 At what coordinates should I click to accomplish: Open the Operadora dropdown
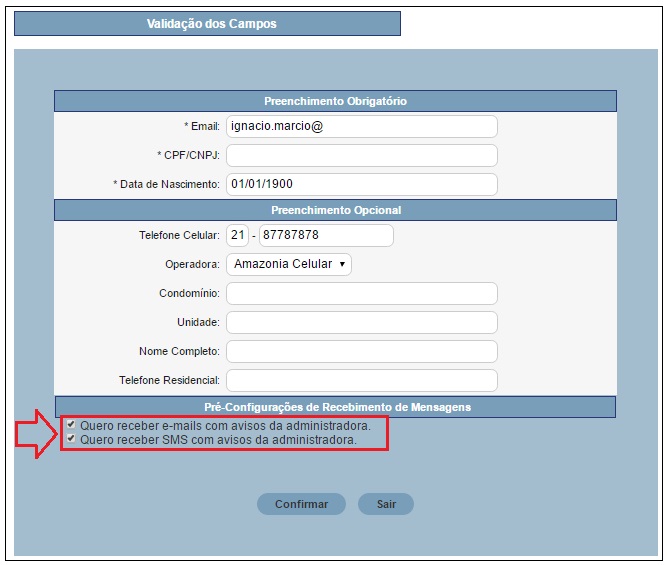(x=289, y=264)
